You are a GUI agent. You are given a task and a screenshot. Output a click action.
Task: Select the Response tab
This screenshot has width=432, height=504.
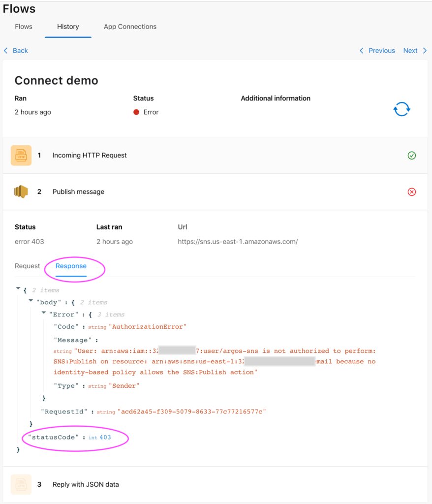coord(71,266)
